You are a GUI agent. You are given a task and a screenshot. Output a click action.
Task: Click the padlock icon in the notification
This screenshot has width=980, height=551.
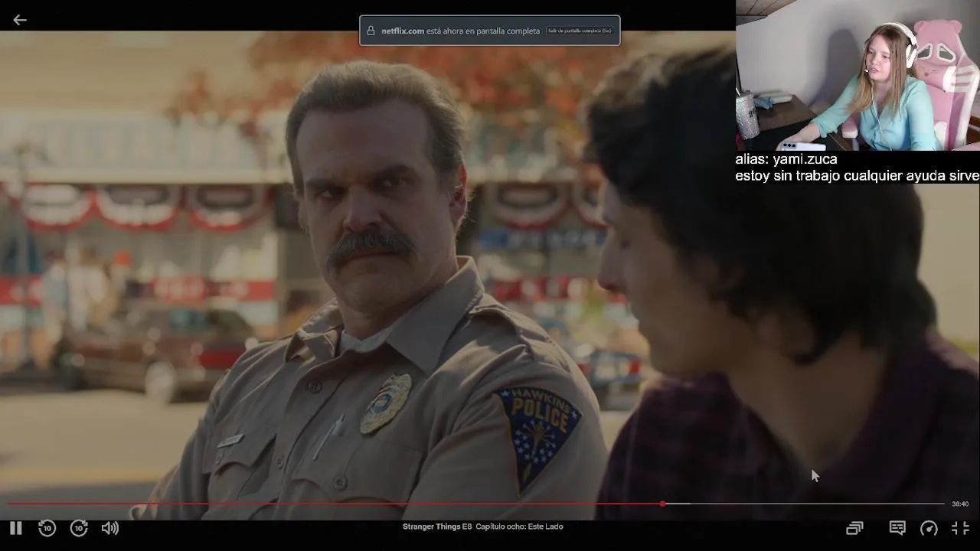point(371,31)
